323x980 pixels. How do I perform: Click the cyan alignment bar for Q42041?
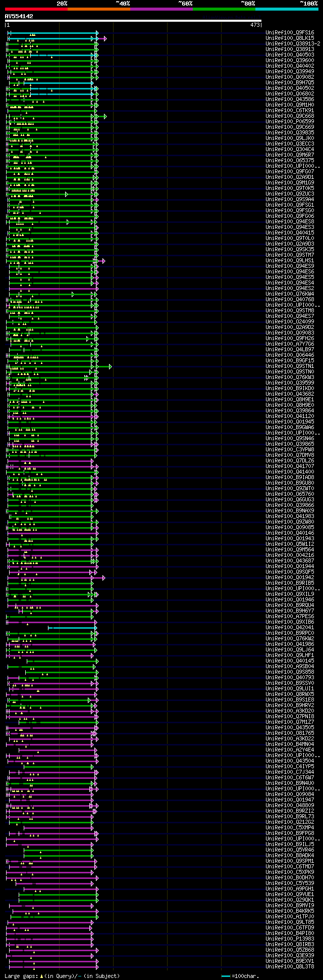coord(72,627)
